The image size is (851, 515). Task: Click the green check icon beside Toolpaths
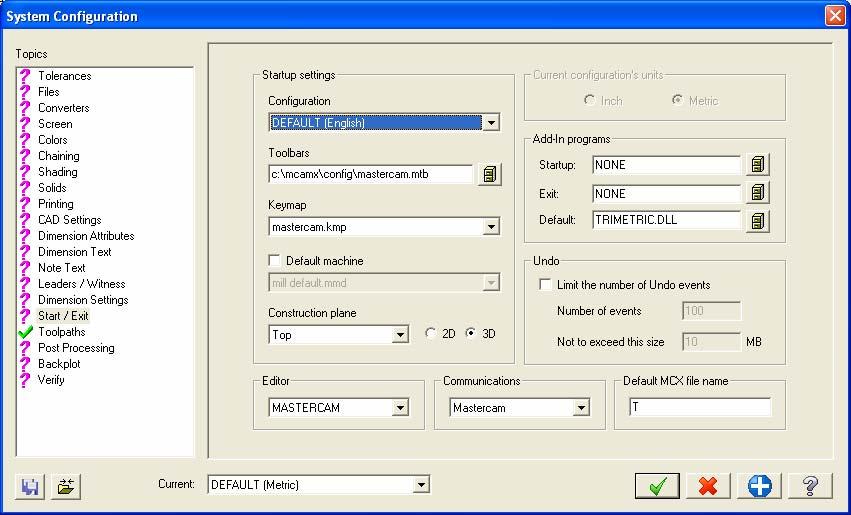[25, 332]
